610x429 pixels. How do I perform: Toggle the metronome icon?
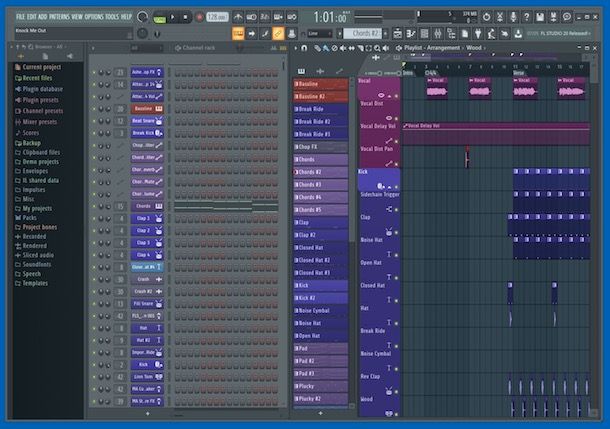coord(238,17)
